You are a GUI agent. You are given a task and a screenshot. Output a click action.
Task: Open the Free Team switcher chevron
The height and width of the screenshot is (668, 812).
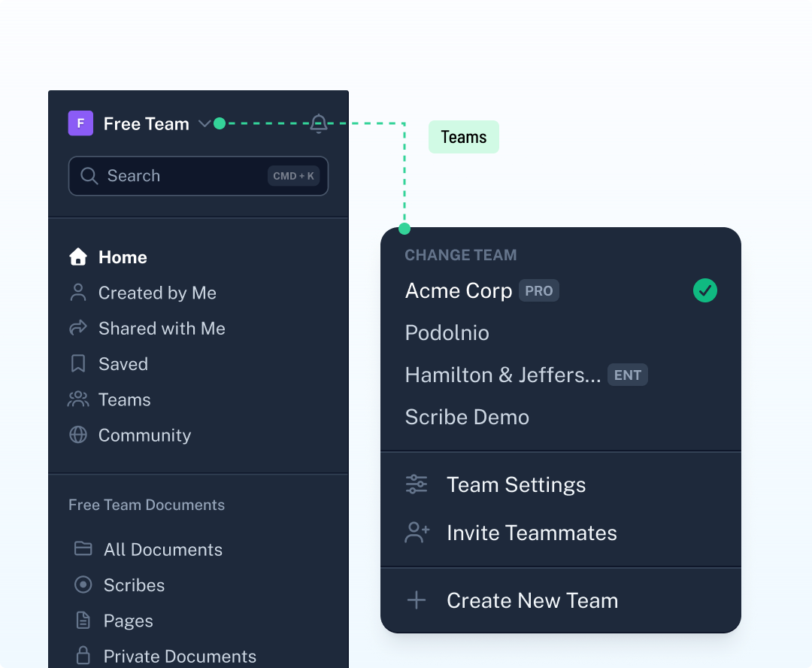coord(205,124)
